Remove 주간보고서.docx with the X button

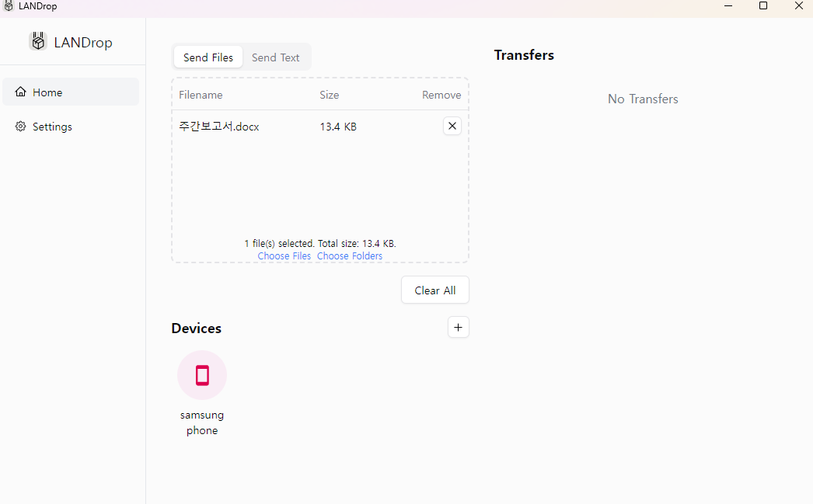452,126
